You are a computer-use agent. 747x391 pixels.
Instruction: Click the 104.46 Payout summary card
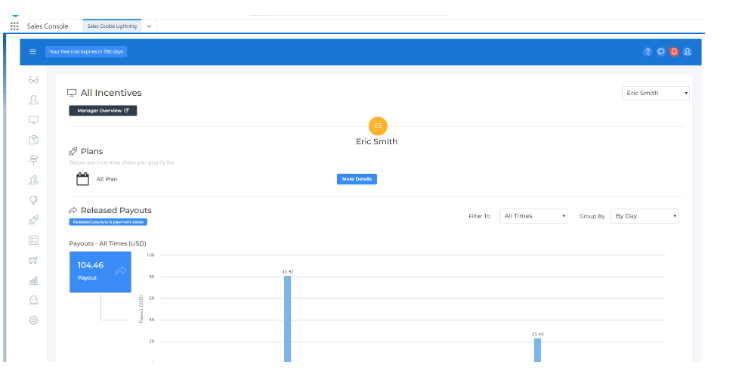coord(101,272)
